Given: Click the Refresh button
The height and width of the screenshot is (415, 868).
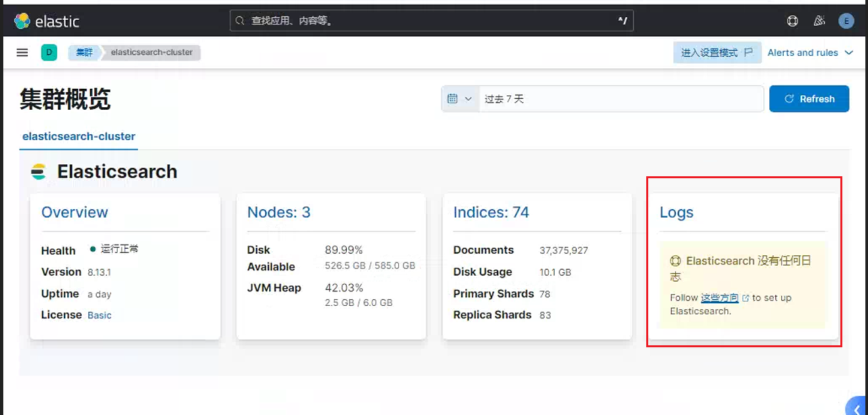Looking at the screenshot, I should click(809, 99).
